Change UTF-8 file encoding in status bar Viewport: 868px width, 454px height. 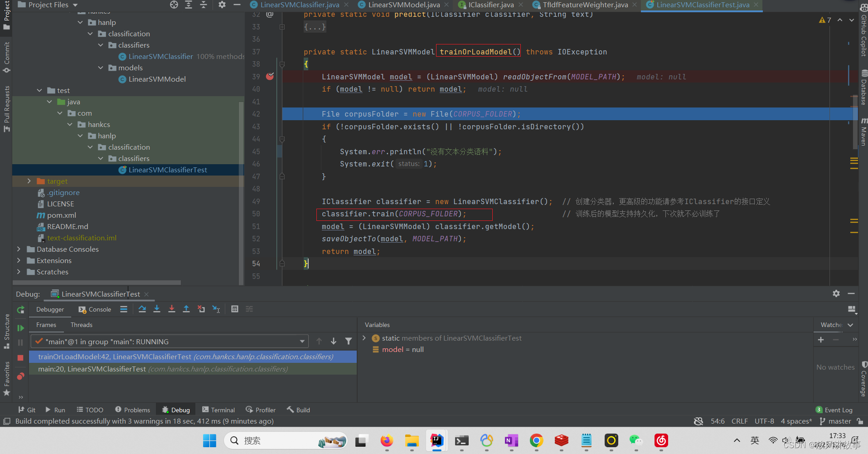(764, 421)
